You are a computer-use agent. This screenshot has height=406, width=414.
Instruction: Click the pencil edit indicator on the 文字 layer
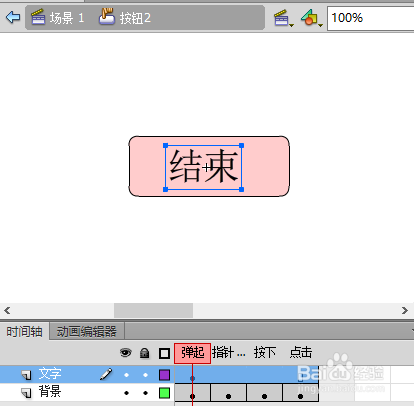(106, 374)
